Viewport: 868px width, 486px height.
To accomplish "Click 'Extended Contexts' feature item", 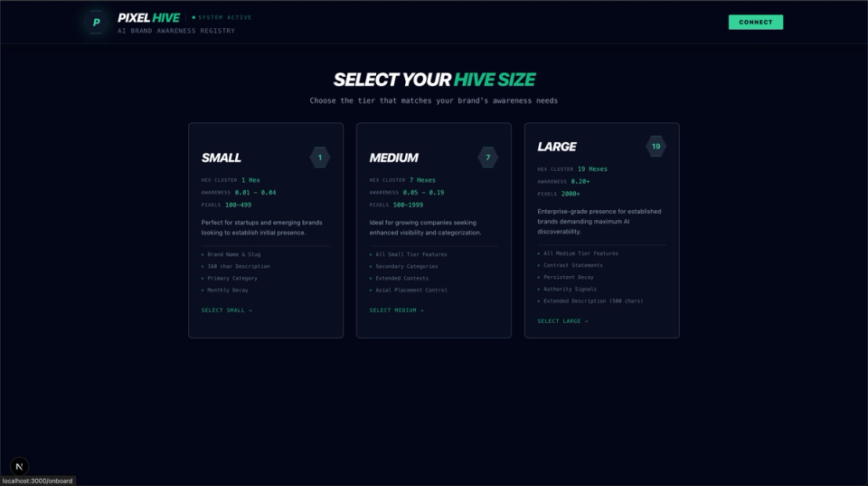I will (x=401, y=278).
